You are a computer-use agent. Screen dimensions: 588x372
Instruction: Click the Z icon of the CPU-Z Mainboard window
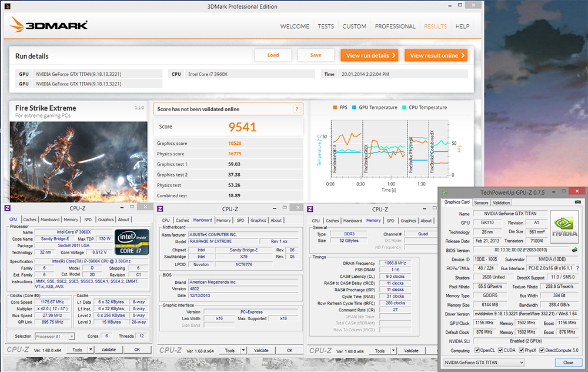(x=160, y=209)
